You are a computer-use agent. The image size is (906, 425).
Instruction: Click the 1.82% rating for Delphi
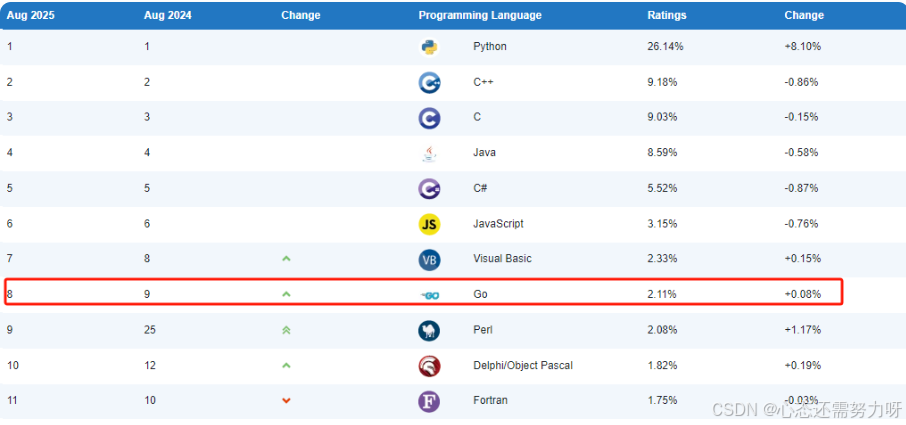(x=663, y=366)
